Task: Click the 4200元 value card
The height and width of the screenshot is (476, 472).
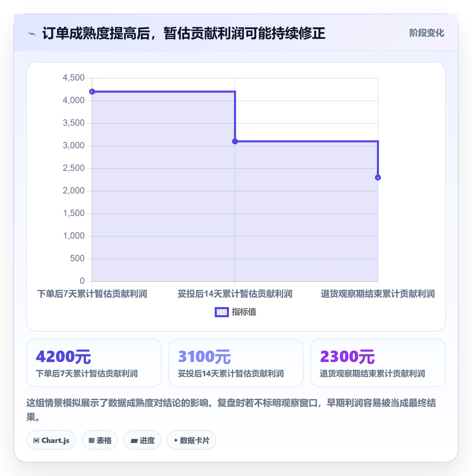Action: point(94,363)
